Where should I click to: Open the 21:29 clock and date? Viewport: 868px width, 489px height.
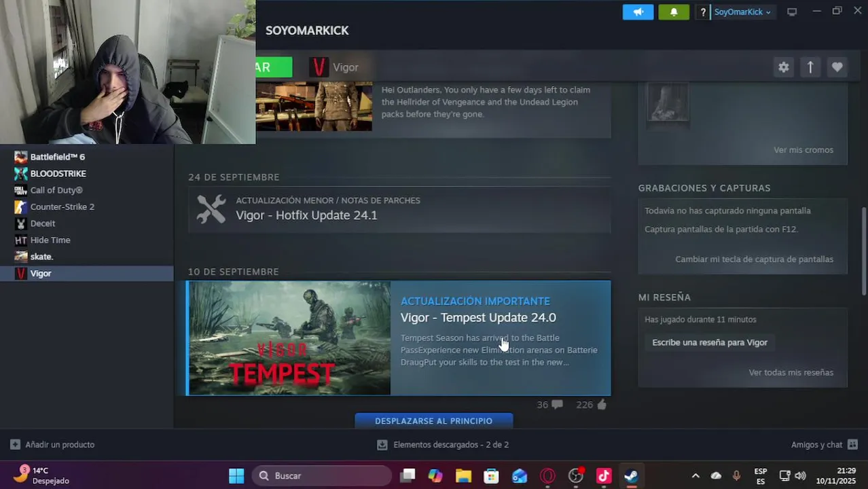836,475
